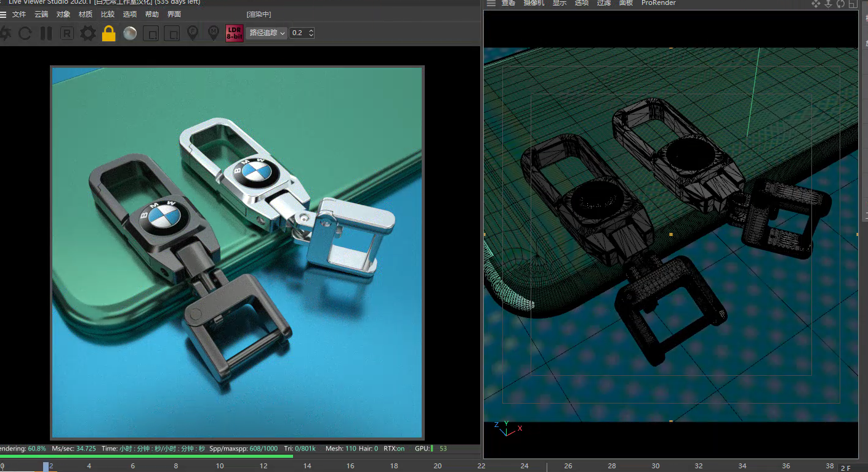
Task: Open the 选项 menu in Live Viewer
Action: [130, 14]
